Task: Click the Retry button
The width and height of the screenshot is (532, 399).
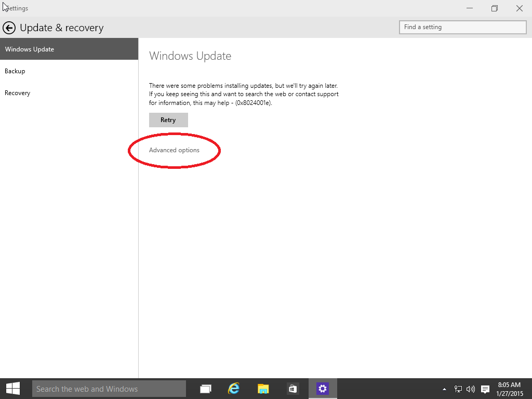Action: [x=168, y=120]
